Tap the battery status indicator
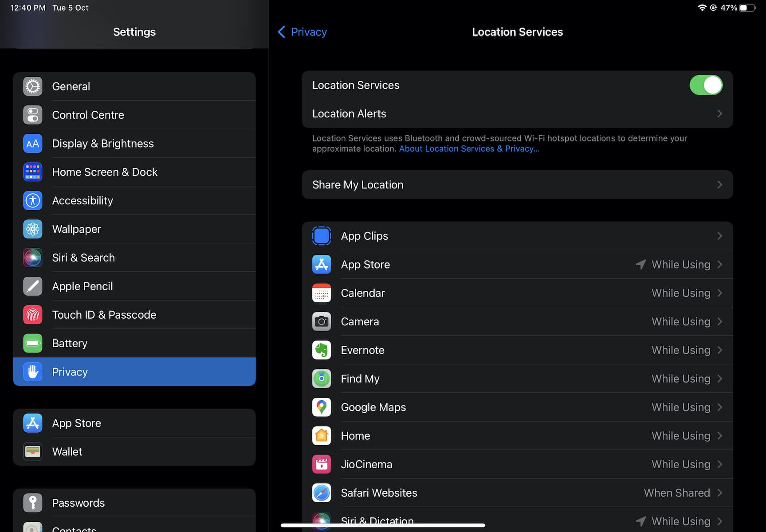Viewport: 766px width, 532px height. [747, 8]
